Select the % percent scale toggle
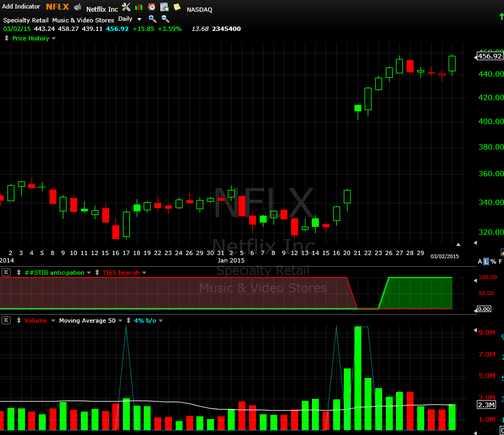The height and width of the screenshot is (435, 504). coord(493,261)
